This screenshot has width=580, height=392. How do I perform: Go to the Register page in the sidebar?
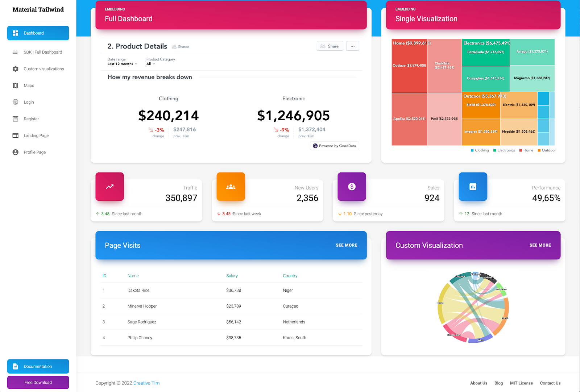coord(16,118)
